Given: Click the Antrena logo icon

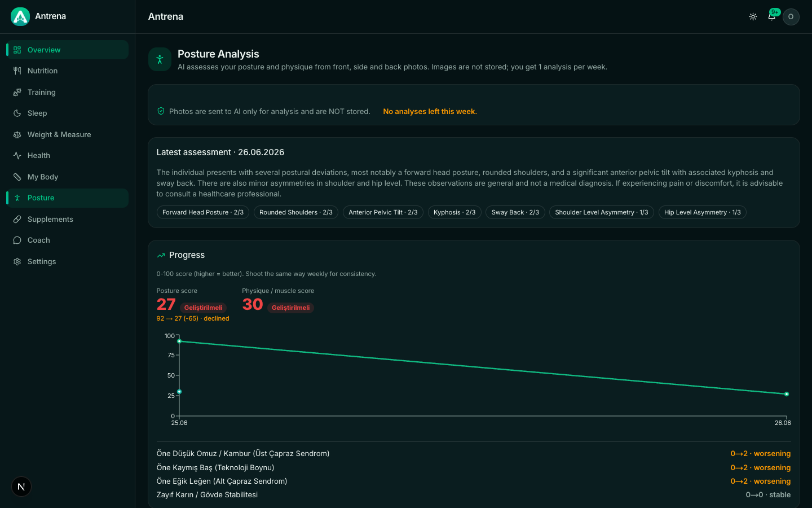Looking at the screenshot, I should (20, 16).
